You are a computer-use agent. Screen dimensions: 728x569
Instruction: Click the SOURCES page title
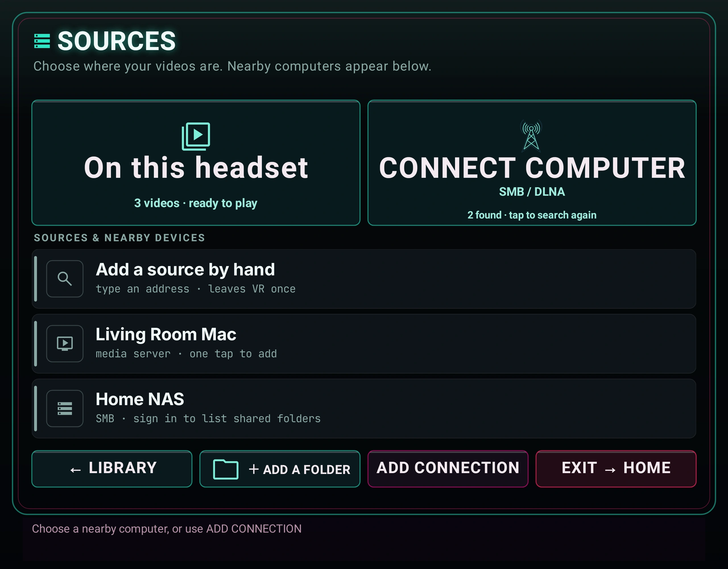click(x=117, y=41)
